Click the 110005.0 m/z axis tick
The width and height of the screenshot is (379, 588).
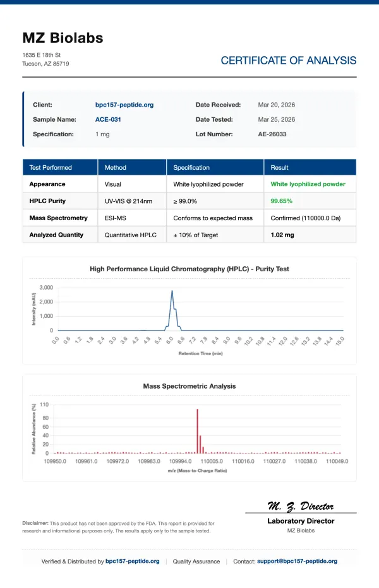(x=212, y=461)
